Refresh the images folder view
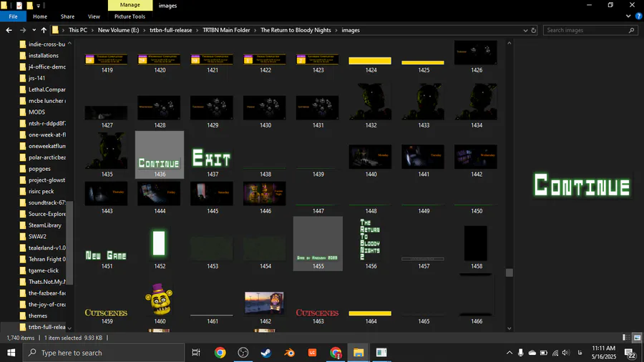This screenshot has height=362, width=644. 534,30
